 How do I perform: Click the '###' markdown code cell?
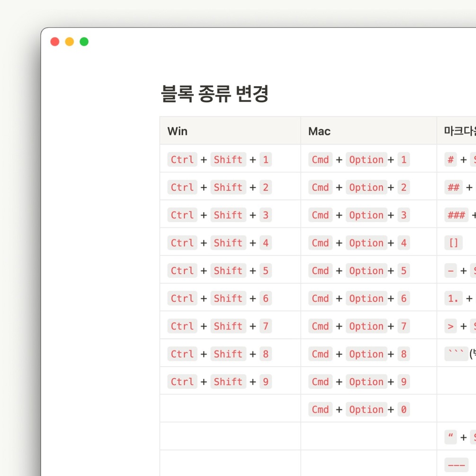coord(456,215)
